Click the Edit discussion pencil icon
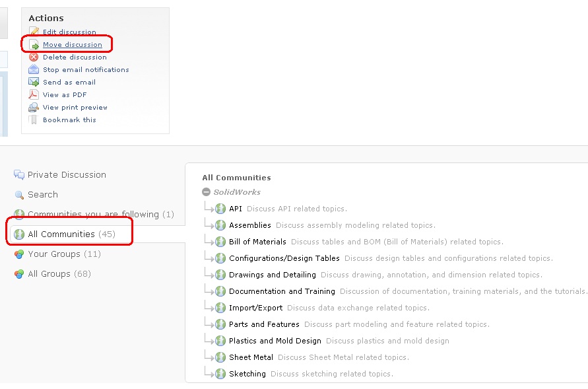Screen dimensions: 588x389 click(x=34, y=32)
